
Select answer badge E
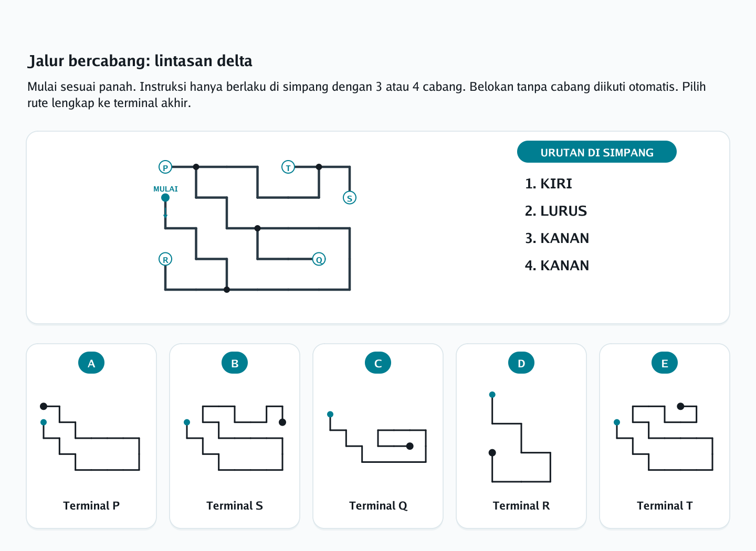tap(665, 363)
